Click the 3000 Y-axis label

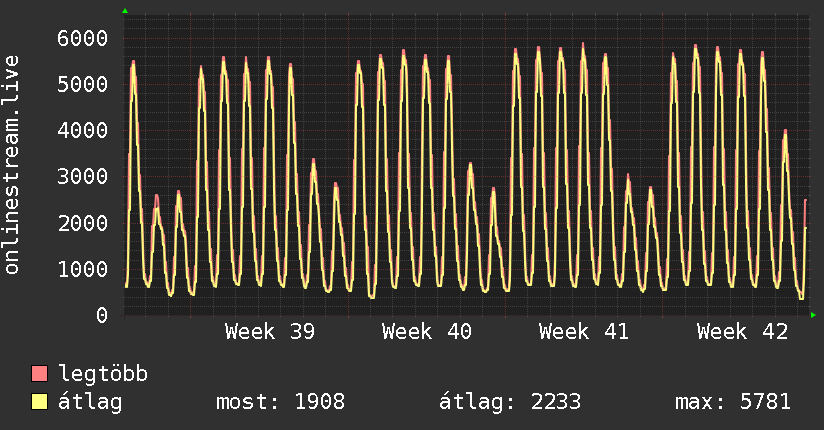[79, 177]
